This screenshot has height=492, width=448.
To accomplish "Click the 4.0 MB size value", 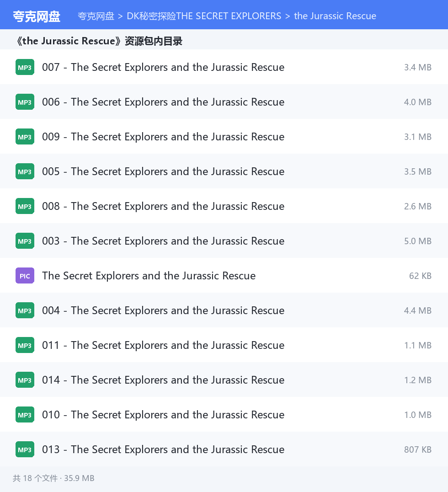I will tap(417, 102).
